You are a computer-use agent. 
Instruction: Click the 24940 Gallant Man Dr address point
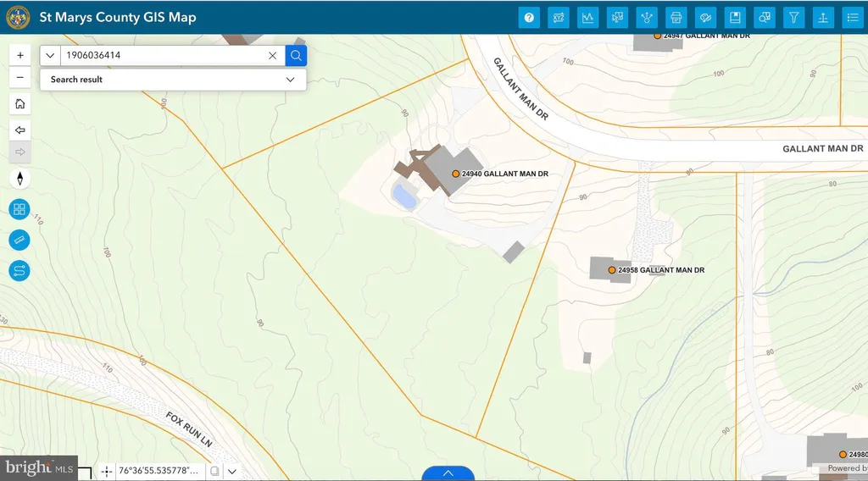click(455, 174)
